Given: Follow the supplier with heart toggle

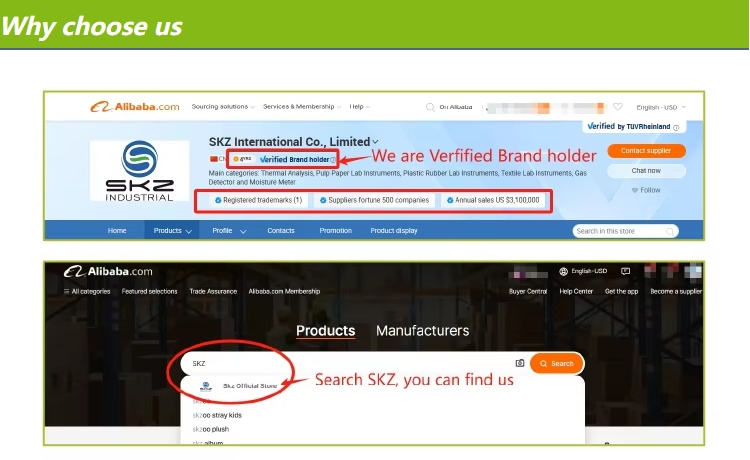Looking at the screenshot, I should [x=646, y=190].
